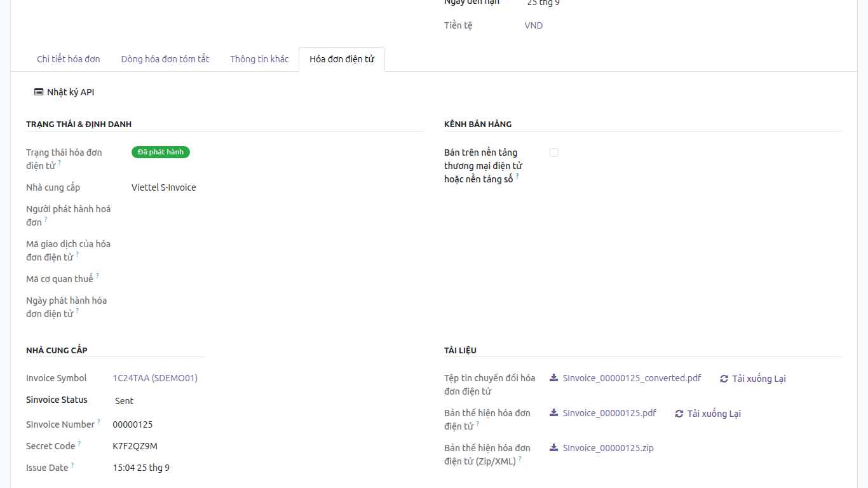Click help icon beside Mã giao dịch label
Image resolution: width=868 pixels, height=488 pixels.
(x=78, y=254)
